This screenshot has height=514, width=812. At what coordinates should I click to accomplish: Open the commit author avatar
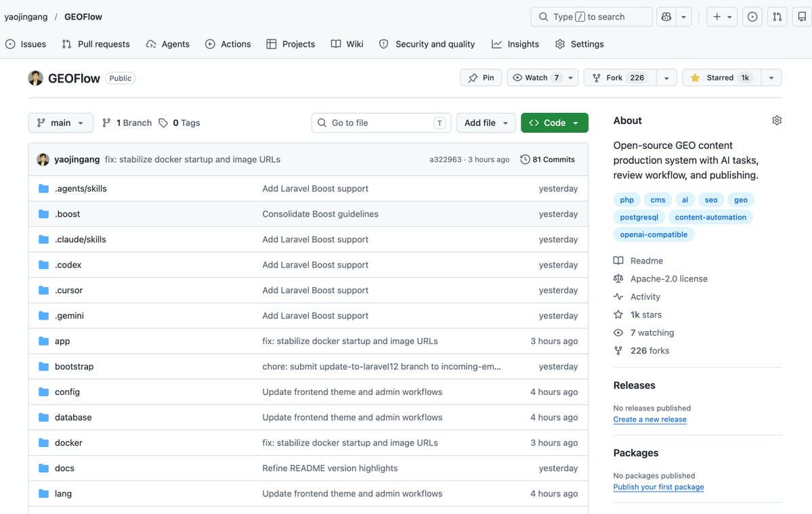coord(43,159)
